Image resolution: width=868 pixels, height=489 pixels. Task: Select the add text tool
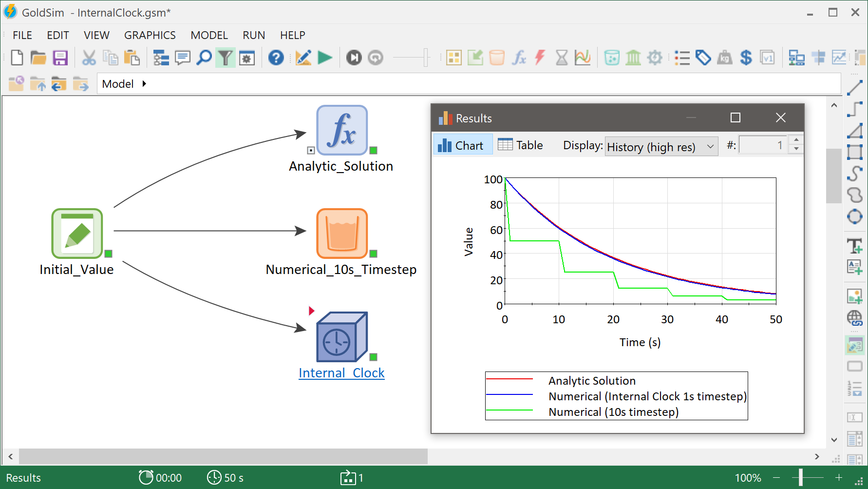(855, 246)
